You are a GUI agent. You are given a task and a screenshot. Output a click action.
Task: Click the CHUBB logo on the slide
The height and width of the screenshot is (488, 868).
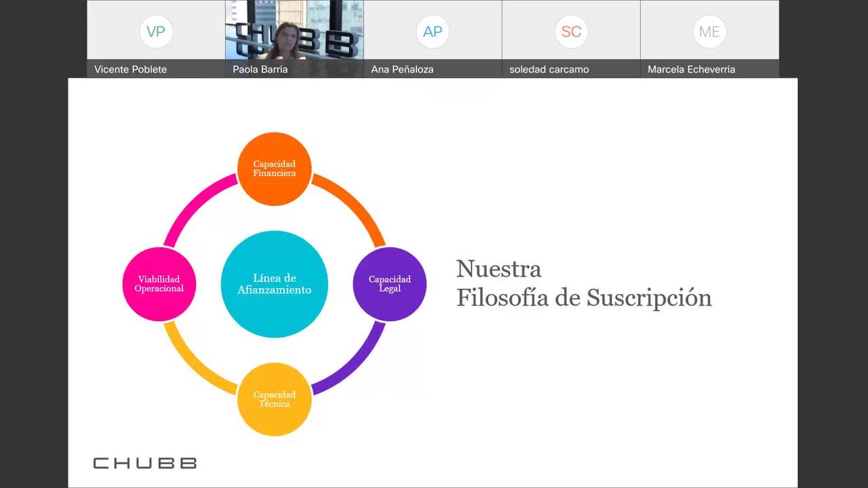click(x=144, y=463)
